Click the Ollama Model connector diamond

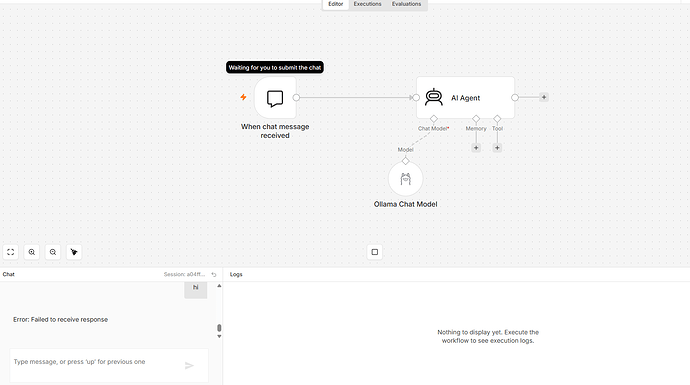(x=405, y=161)
